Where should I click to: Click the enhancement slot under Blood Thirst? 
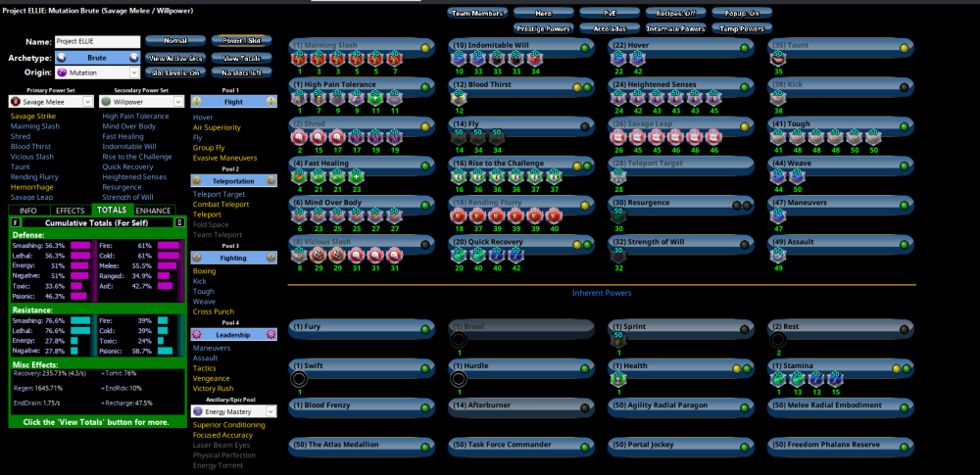(458, 100)
